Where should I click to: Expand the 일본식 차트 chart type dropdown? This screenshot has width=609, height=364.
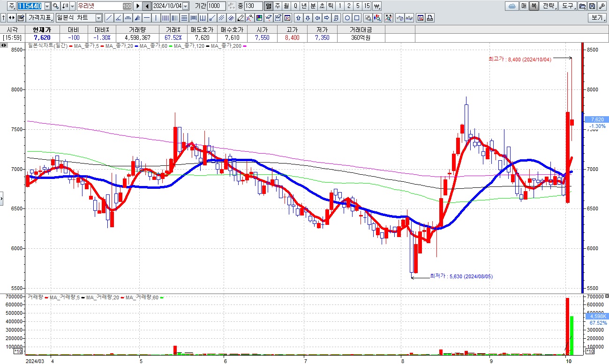click(98, 18)
